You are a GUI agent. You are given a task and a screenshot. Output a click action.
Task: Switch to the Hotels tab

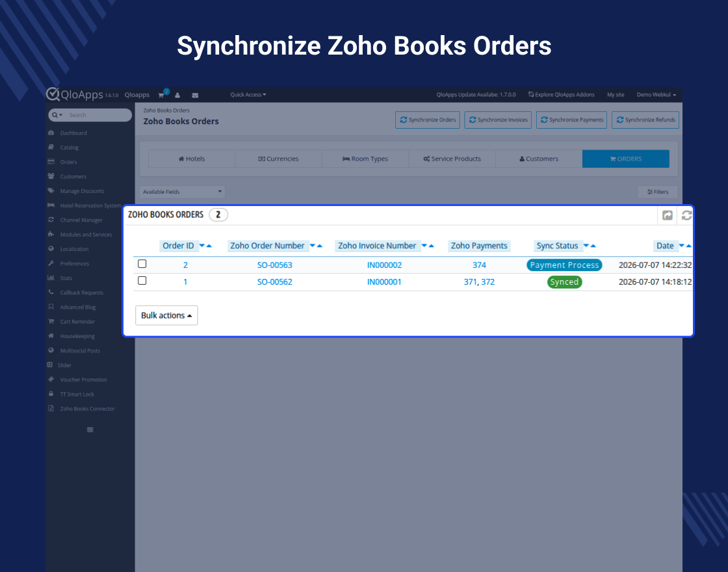tap(192, 159)
